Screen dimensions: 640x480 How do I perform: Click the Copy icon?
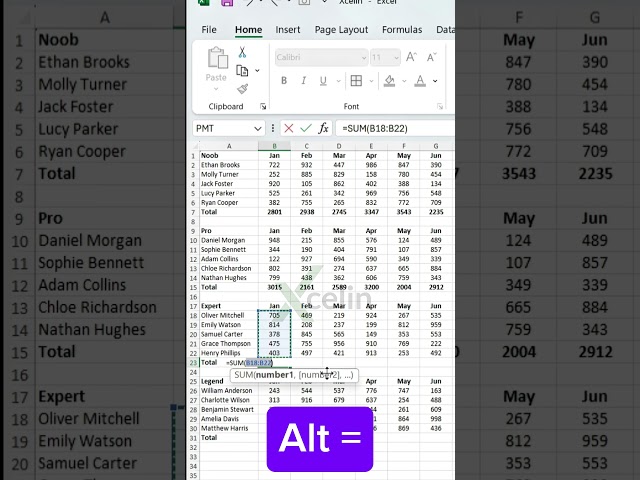click(242, 71)
